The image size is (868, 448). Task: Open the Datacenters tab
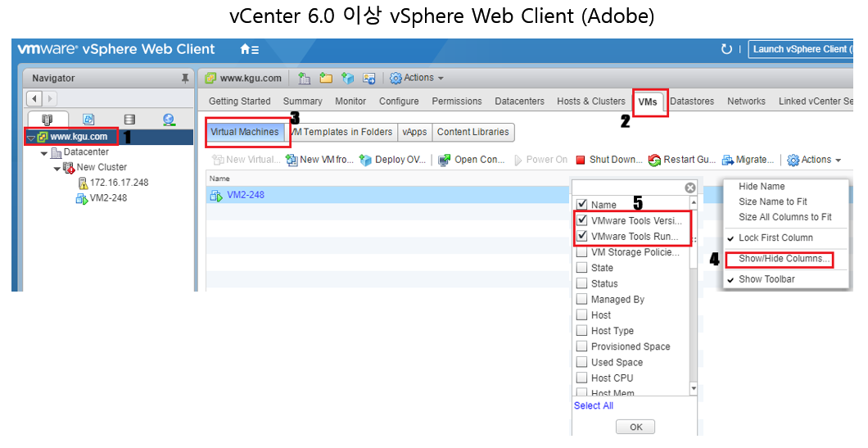519,102
